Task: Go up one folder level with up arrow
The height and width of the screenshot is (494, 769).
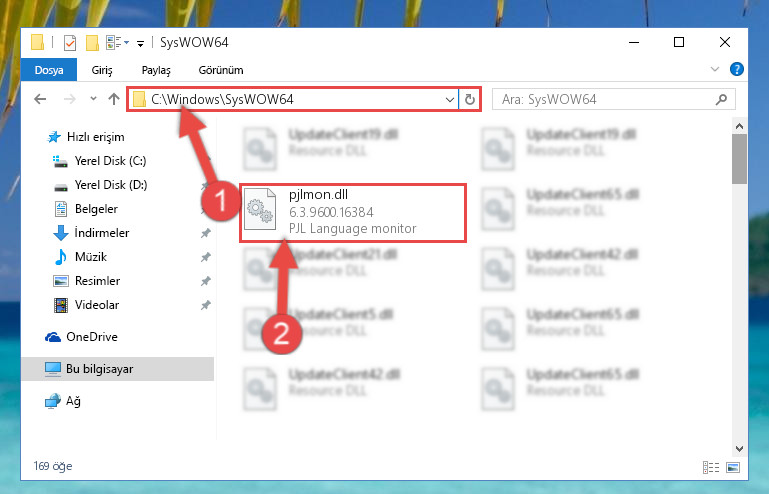Action: (x=114, y=99)
